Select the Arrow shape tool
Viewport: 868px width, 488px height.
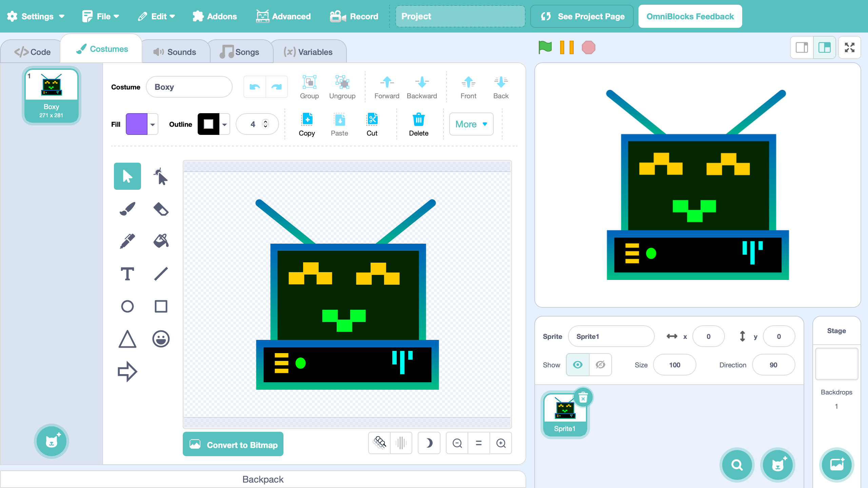tap(127, 371)
